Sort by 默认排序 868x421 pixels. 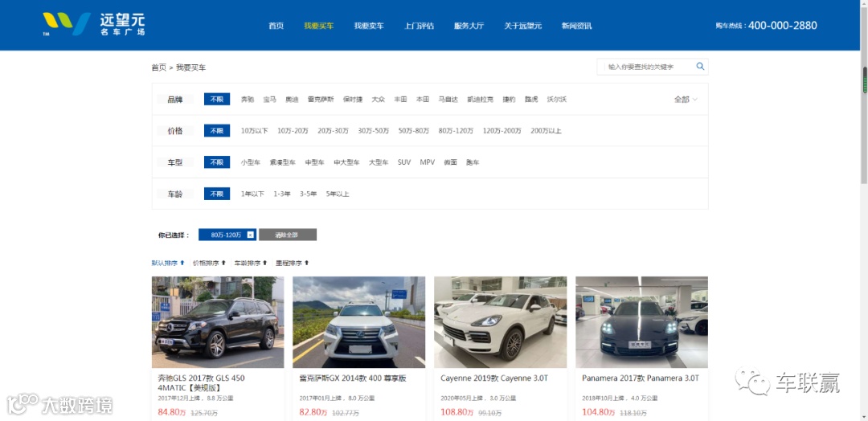(168, 263)
